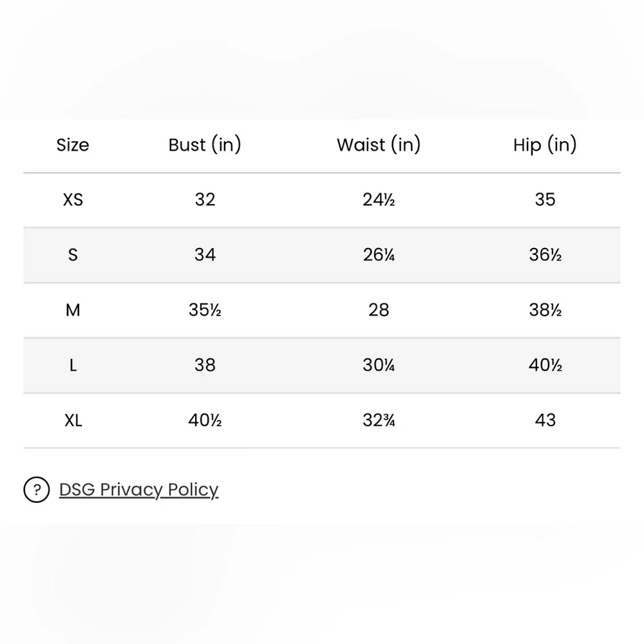This screenshot has height=644, width=644.
Task: Click the S waist value 26¼
Action: click(x=379, y=255)
